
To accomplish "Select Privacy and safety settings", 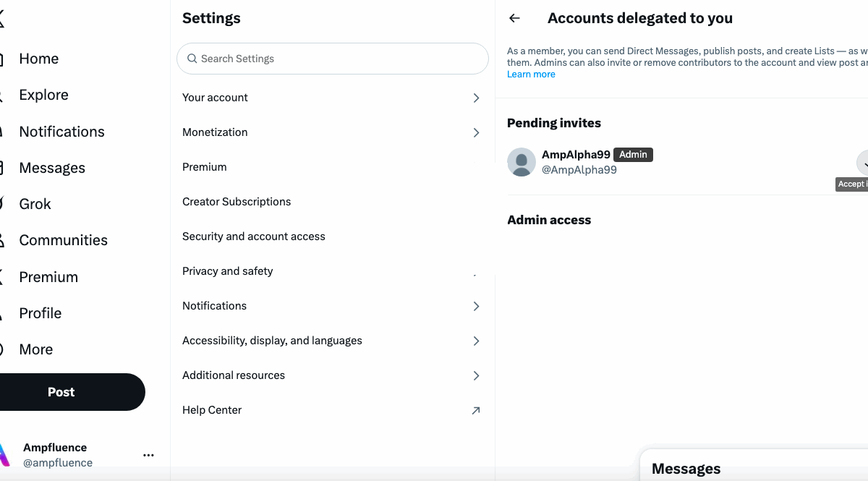I will 228,271.
